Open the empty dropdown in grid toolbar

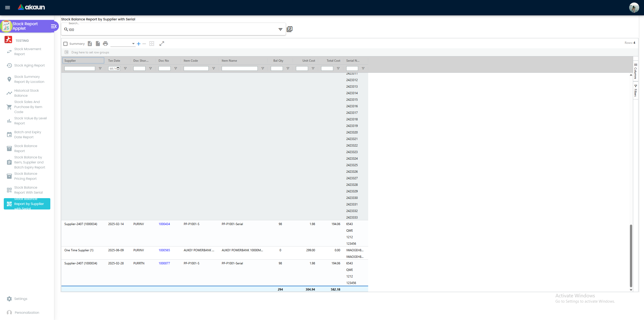tap(123, 44)
